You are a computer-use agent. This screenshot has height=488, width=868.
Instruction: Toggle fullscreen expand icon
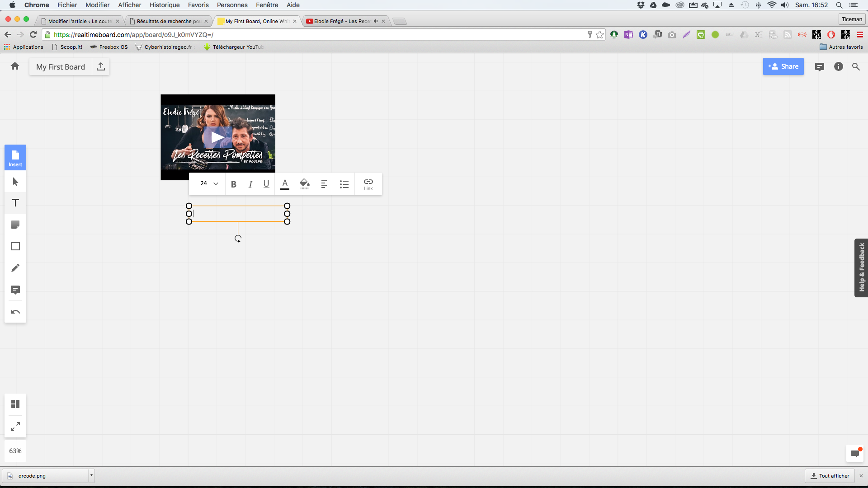(x=15, y=426)
